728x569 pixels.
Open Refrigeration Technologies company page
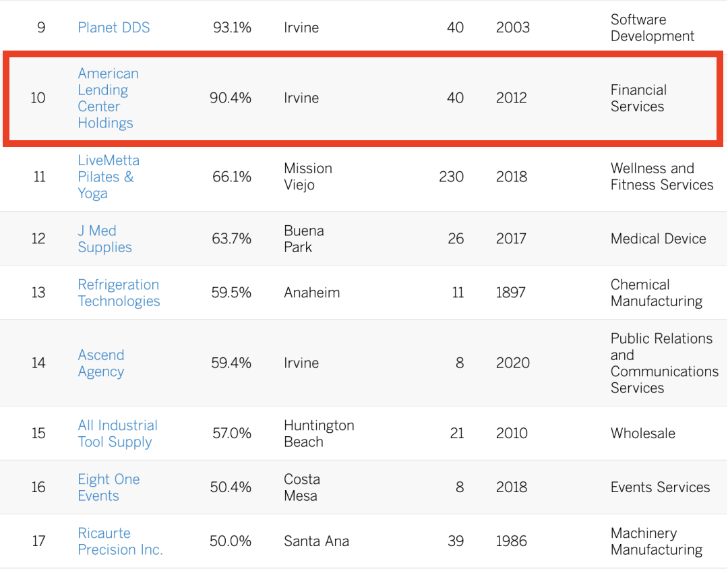[x=119, y=293]
